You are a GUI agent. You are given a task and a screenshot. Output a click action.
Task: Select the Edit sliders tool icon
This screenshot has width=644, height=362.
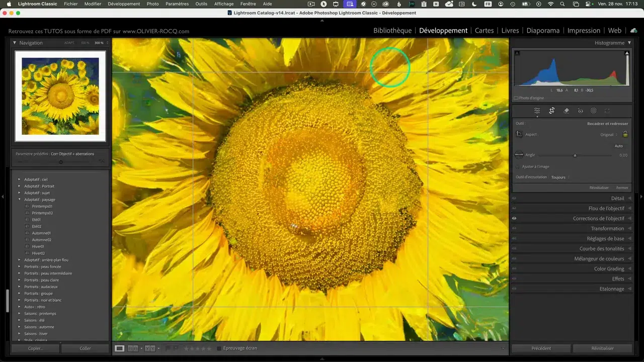[x=537, y=111]
